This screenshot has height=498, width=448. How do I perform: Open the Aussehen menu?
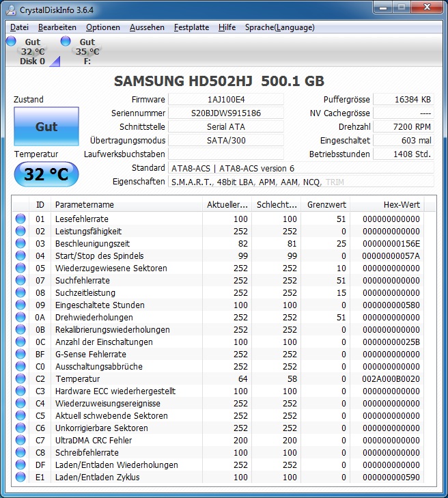[x=147, y=27]
